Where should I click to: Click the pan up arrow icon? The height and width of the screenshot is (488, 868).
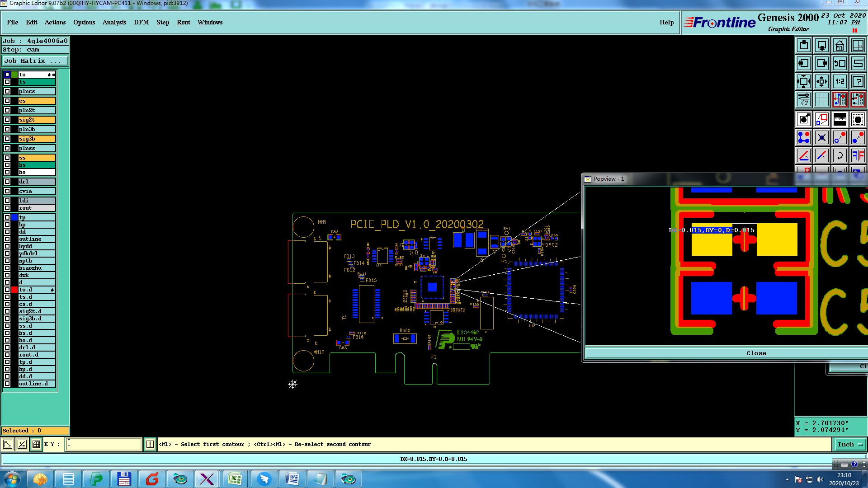[x=804, y=45]
